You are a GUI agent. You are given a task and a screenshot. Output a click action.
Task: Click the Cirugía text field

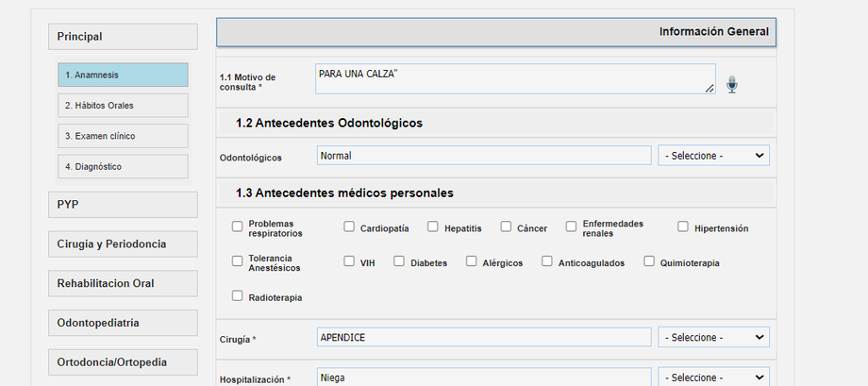click(x=484, y=337)
